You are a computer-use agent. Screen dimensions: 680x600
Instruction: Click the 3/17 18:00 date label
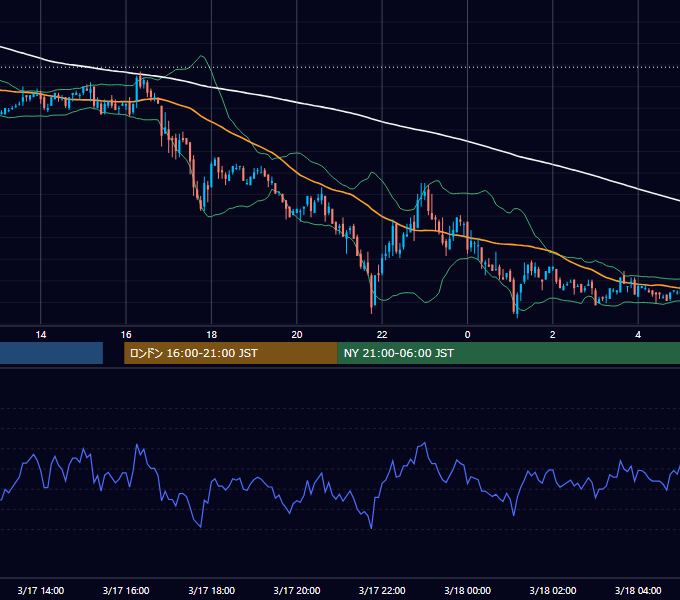click(x=211, y=590)
